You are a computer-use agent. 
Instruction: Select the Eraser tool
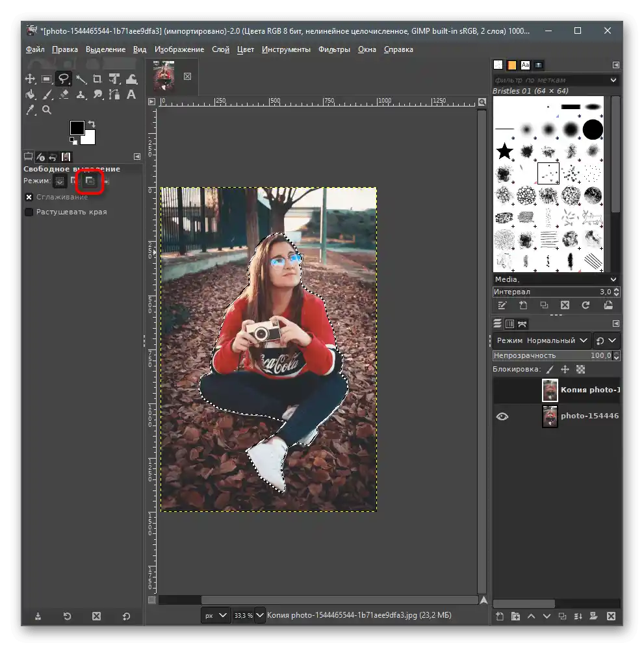(x=64, y=94)
